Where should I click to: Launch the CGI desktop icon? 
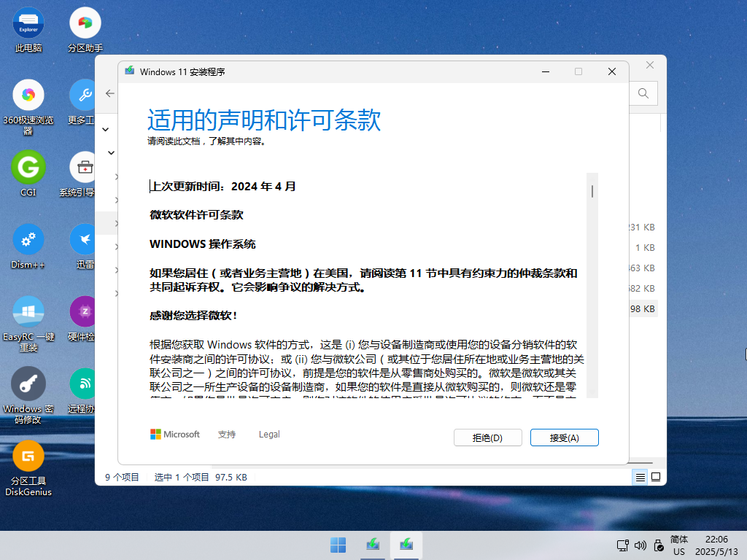point(28,174)
